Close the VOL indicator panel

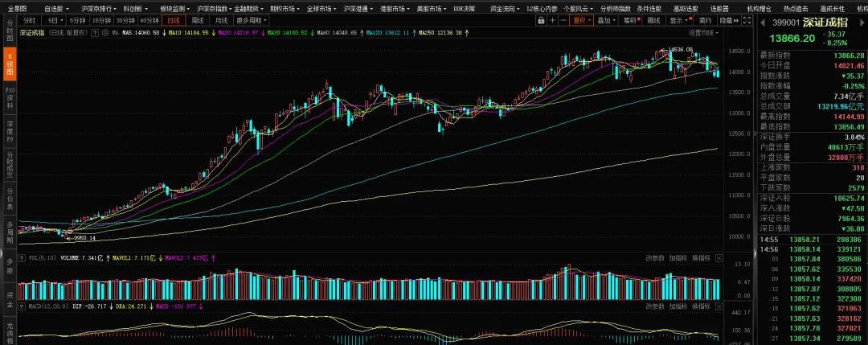[x=719, y=258]
